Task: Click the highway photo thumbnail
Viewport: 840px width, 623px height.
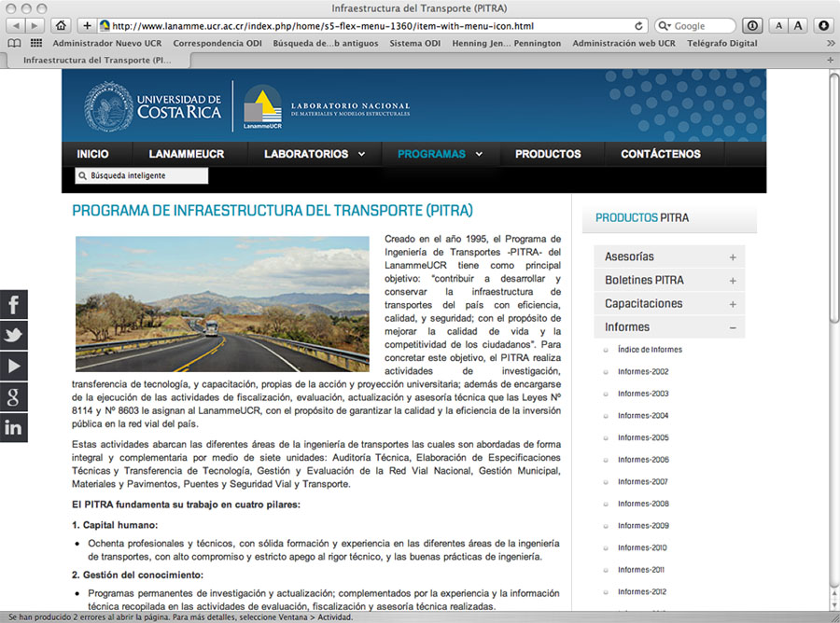Action: tap(222, 304)
